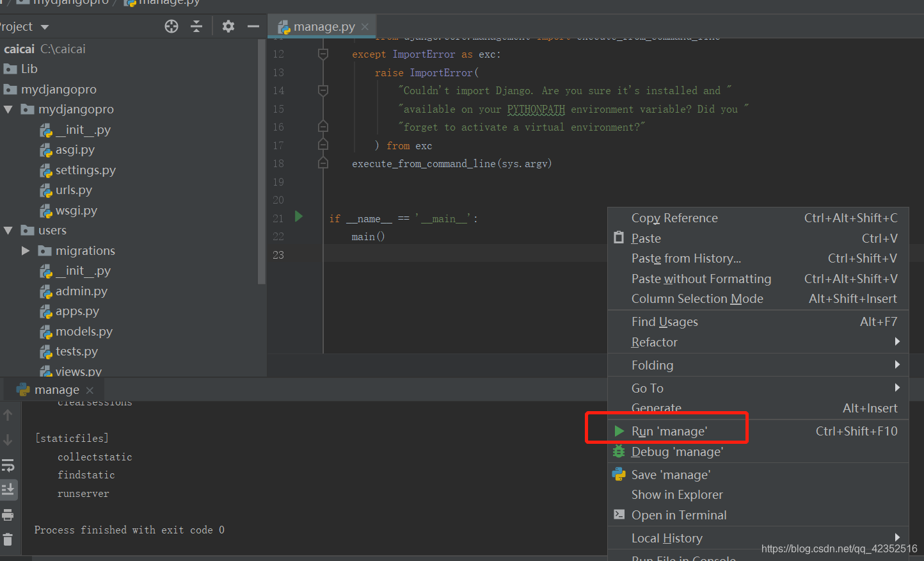Click in editor line 23
Image resolution: width=924 pixels, height=561 pixels.
tap(465, 255)
